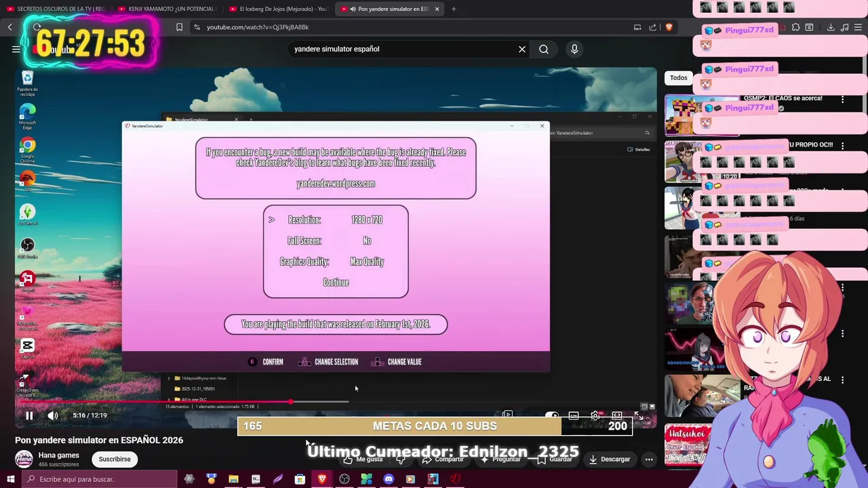Enable subtitles in the video player
The height and width of the screenshot is (488, 868).
(x=574, y=415)
